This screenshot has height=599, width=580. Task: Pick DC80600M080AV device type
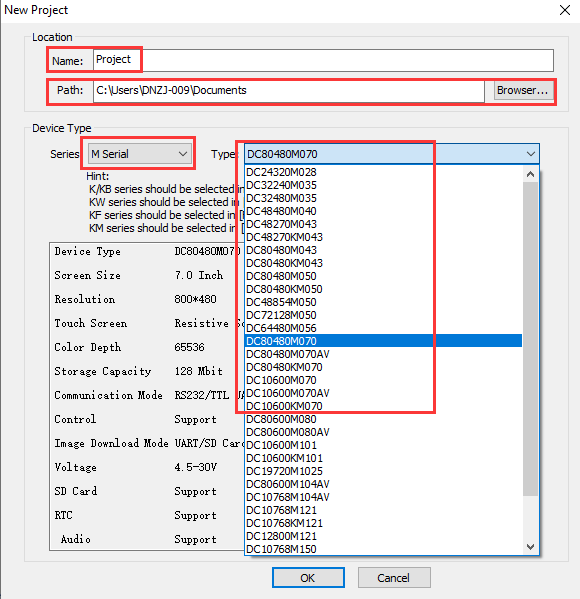point(383,432)
